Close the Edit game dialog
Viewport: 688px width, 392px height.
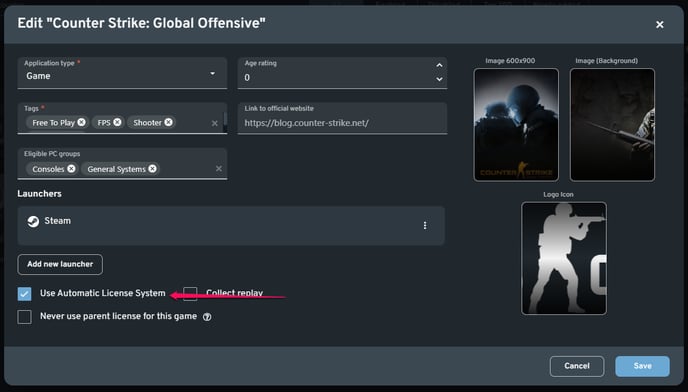pyautogui.click(x=659, y=25)
